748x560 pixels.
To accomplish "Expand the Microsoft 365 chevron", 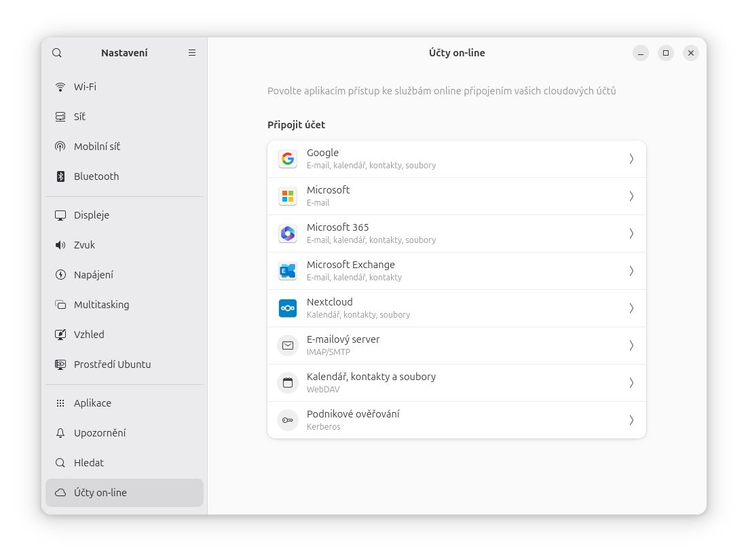I will [631, 234].
